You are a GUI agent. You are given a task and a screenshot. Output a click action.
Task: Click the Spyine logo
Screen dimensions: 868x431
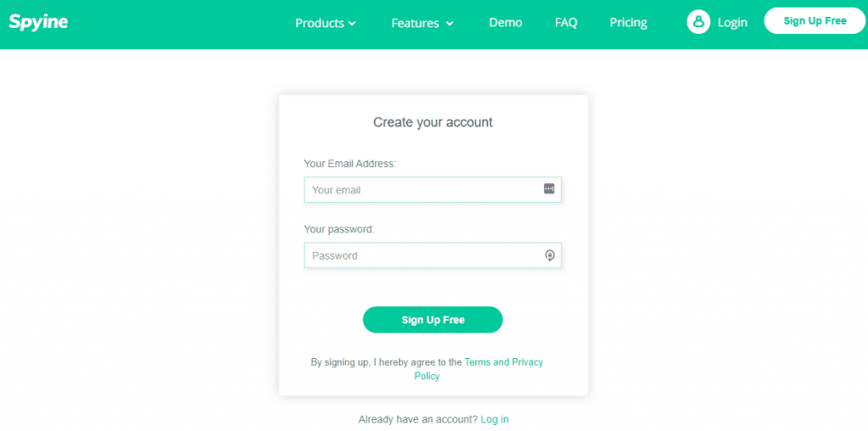(38, 22)
